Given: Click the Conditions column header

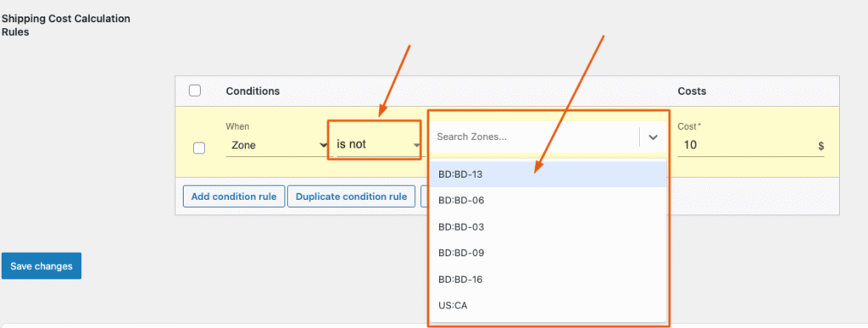Looking at the screenshot, I should coord(253,91).
